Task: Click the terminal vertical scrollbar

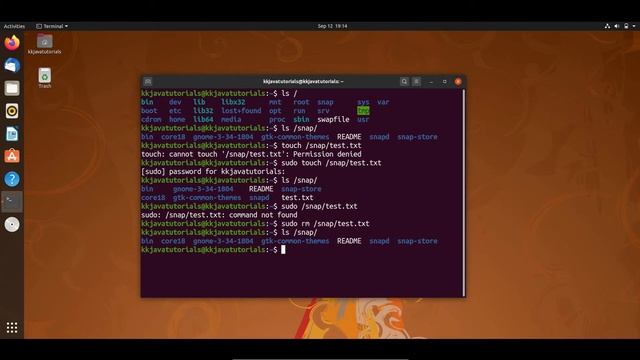Action: pos(464,193)
